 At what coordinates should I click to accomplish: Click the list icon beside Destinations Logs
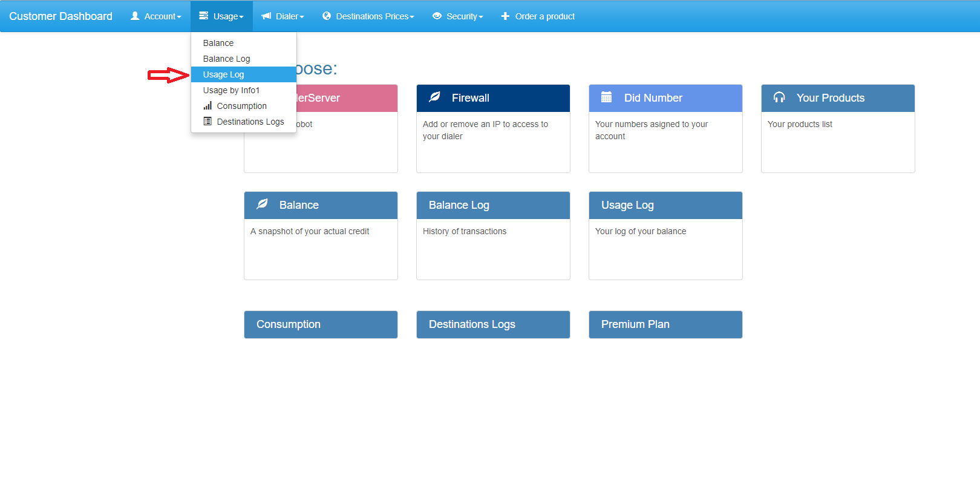tap(207, 122)
